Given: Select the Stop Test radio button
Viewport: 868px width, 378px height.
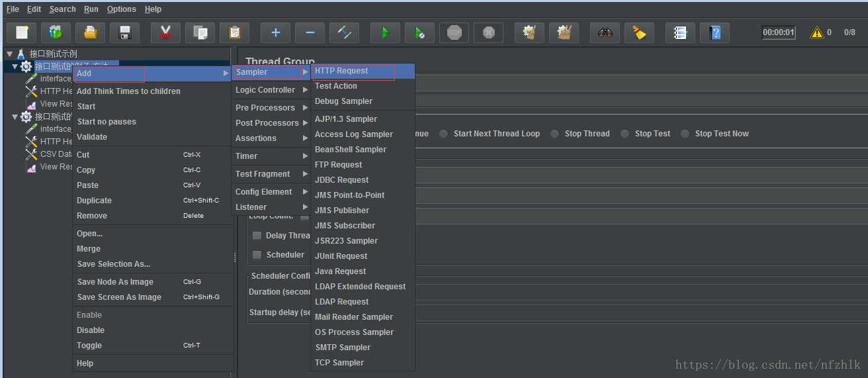Looking at the screenshot, I should [625, 134].
